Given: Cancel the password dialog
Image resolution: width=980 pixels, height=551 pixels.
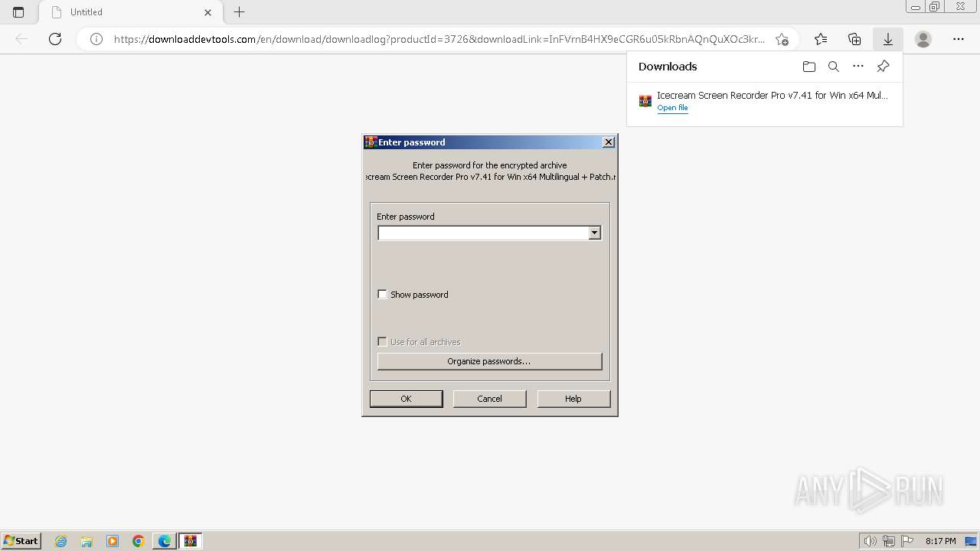Looking at the screenshot, I should [489, 399].
